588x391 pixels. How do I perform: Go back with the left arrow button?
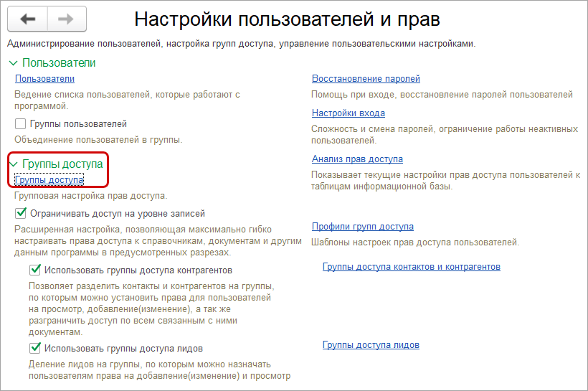click(28, 19)
